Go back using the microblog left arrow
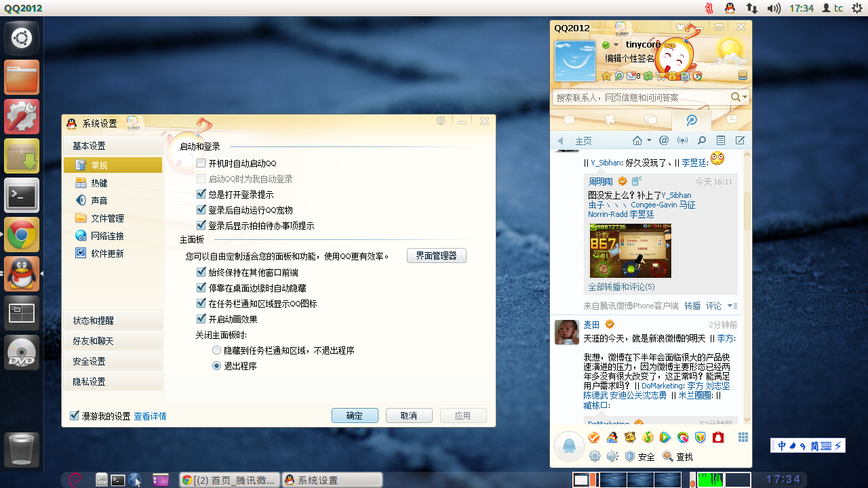Image resolution: width=868 pixels, height=488 pixels. pos(561,141)
